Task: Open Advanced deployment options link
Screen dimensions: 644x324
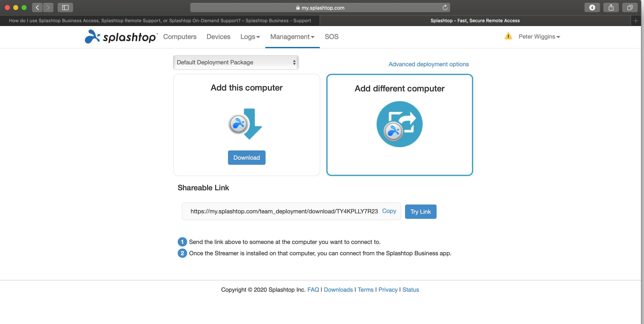Action: point(429,64)
